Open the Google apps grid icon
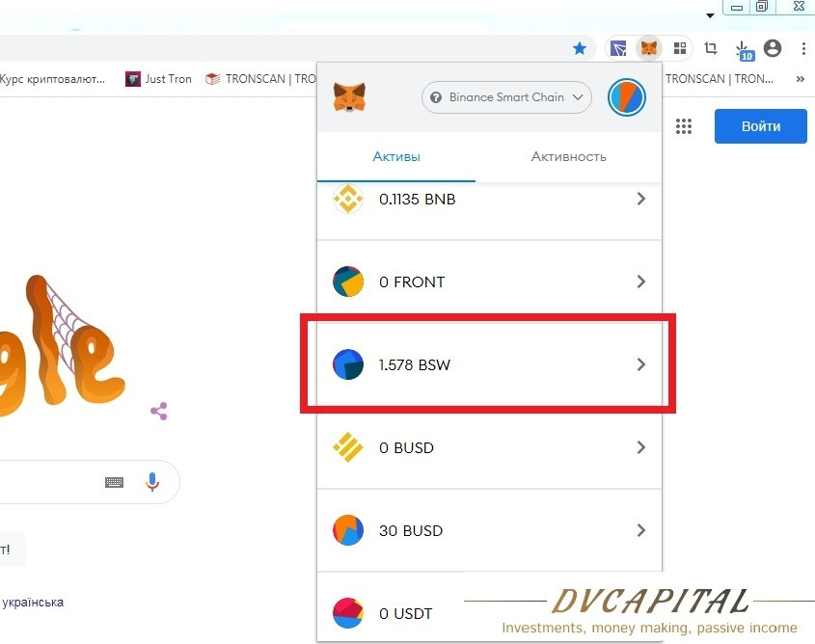 pyautogui.click(x=684, y=126)
